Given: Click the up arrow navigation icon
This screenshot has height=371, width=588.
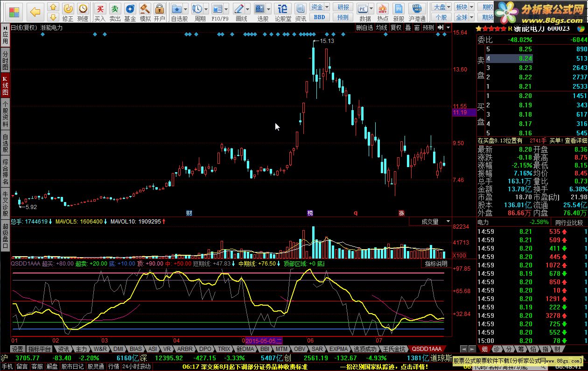Looking at the screenshot, I should (53, 7).
